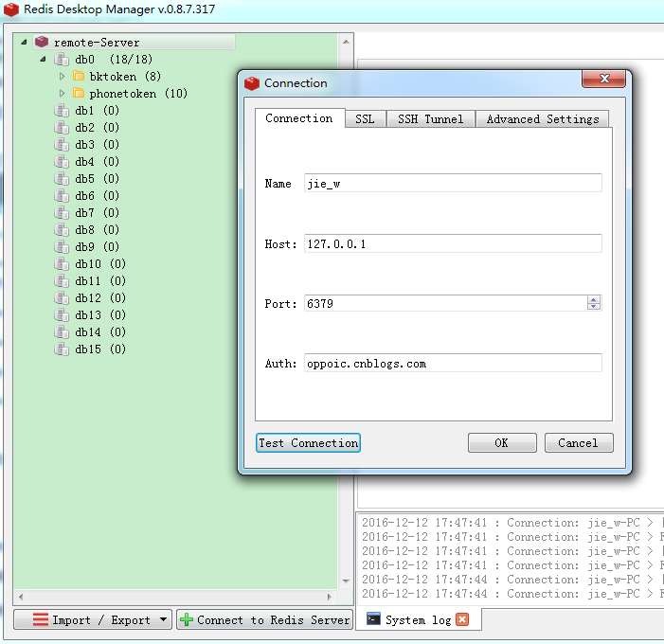
Task: Click Connect to Redis Server button
Action: point(264,620)
